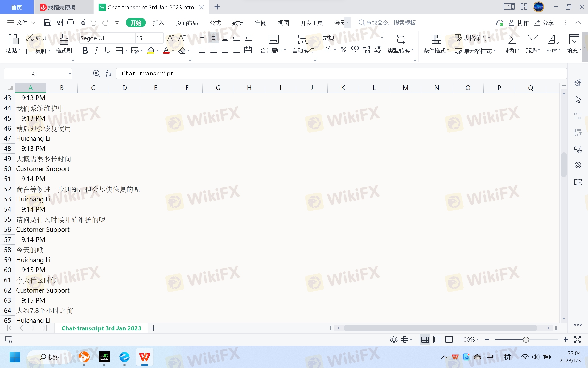Open the font size 15 dropdown

click(161, 38)
